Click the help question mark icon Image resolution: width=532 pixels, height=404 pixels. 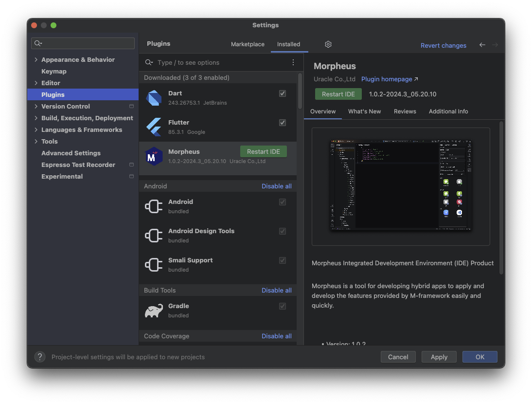click(40, 357)
